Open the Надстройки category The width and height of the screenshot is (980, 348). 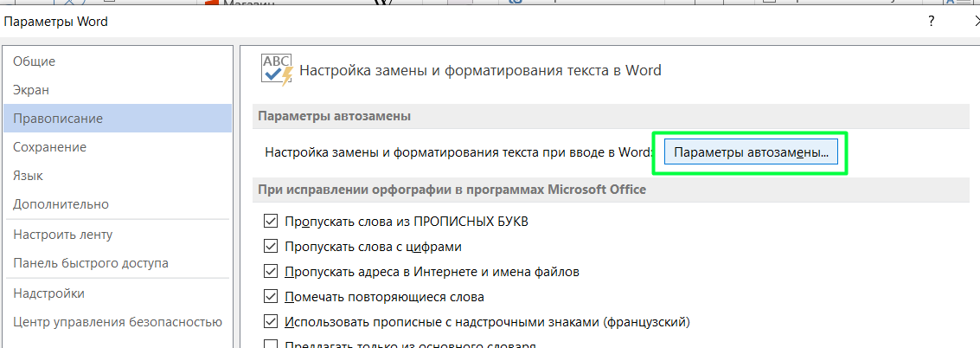point(118,293)
